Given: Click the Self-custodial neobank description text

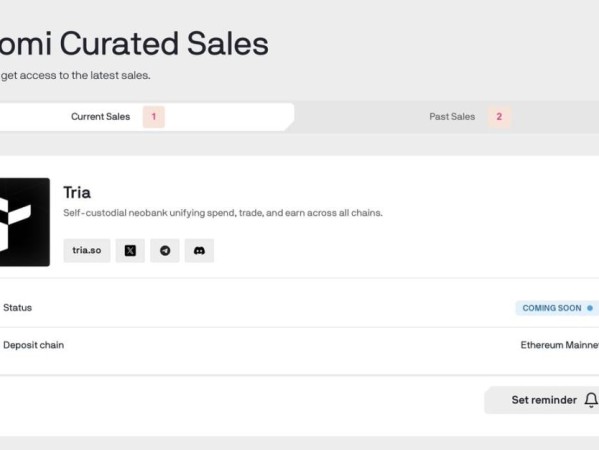Looking at the screenshot, I should 223,213.
